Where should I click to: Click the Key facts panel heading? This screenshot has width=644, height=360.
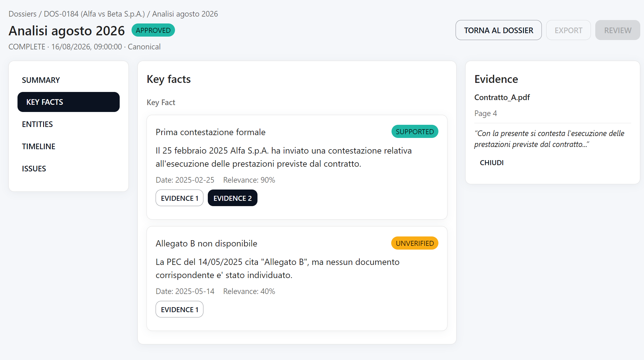point(169,79)
